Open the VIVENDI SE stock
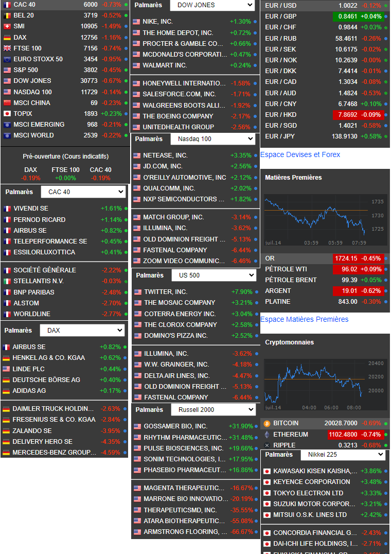 pyautogui.click(x=65, y=209)
